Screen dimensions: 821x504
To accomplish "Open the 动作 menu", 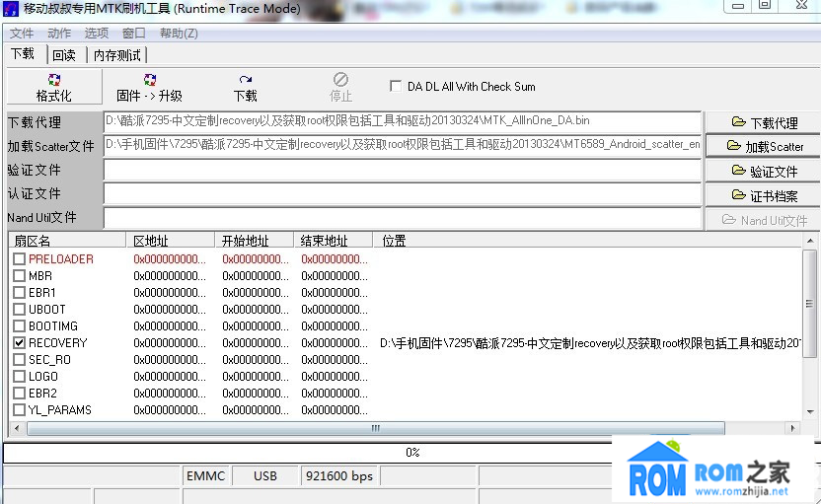I will point(59,33).
